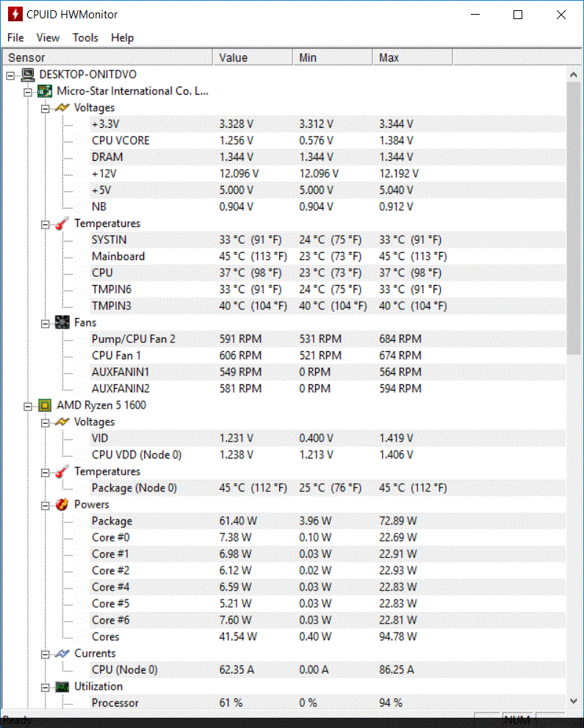Click the 61.40 W Package power value

point(238,521)
